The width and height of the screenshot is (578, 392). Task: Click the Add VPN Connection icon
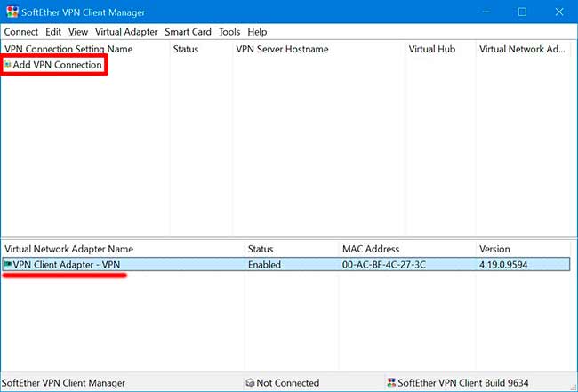pyautogui.click(x=8, y=65)
